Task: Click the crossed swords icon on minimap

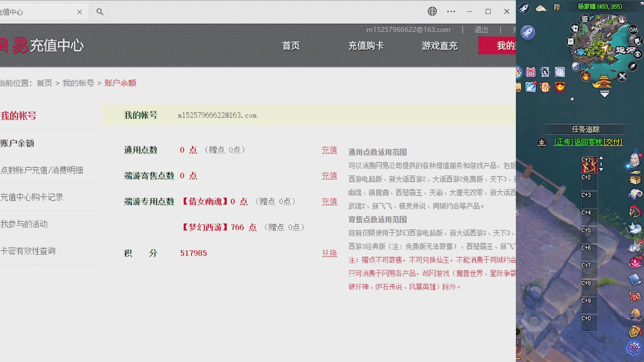Action: point(622,77)
